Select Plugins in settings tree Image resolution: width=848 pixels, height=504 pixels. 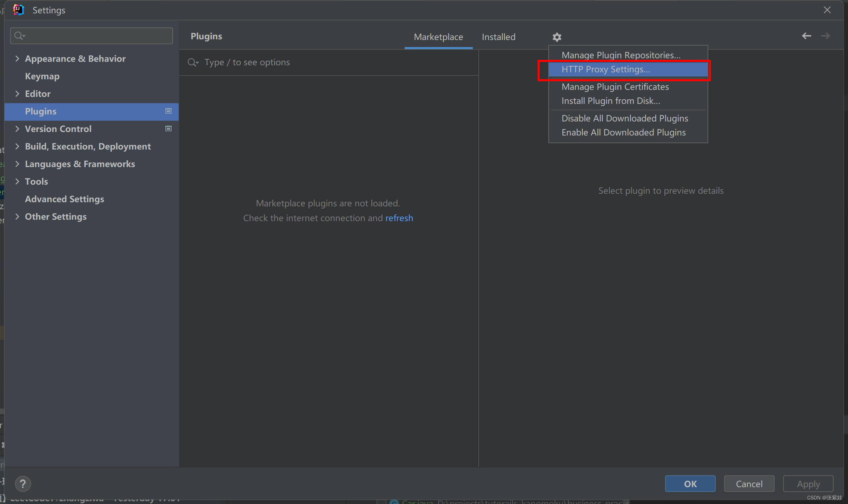(x=92, y=111)
